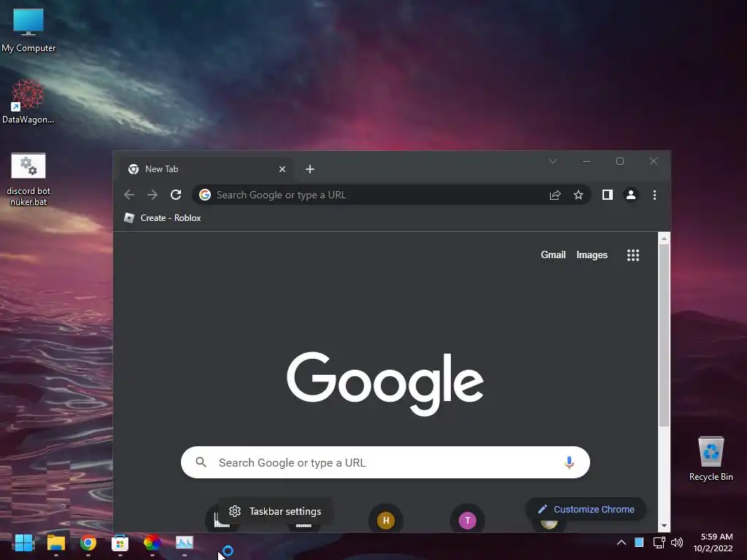747x560 pixels.
Task: Click the page vertical scrollbar
Action: pos(664,335)
